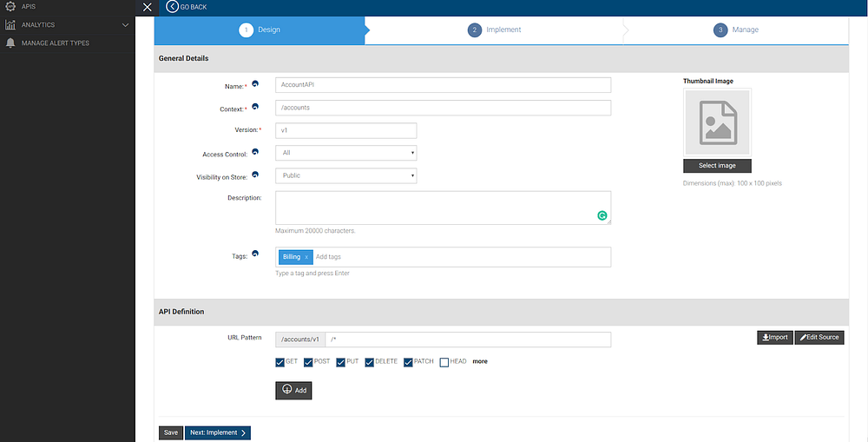Screen dimensions: 868x442
Task: Uncheck the PUT method checkbox
Action: (x=340, y=362)
